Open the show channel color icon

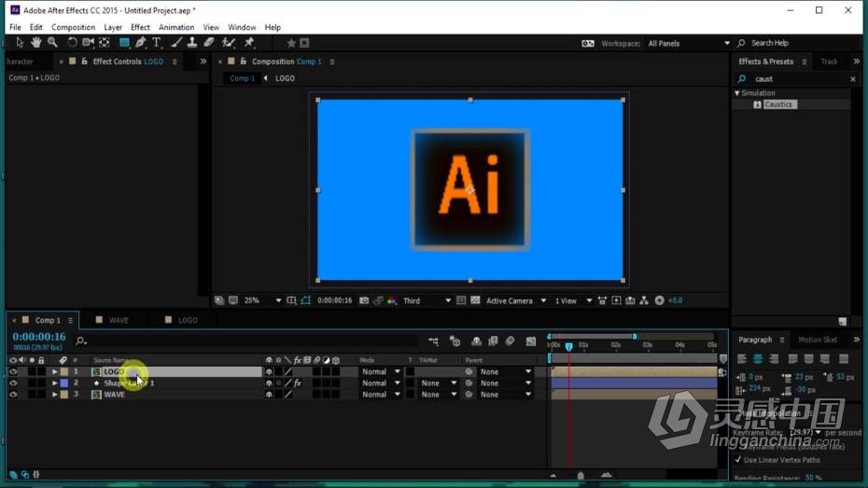click(392, 300)
